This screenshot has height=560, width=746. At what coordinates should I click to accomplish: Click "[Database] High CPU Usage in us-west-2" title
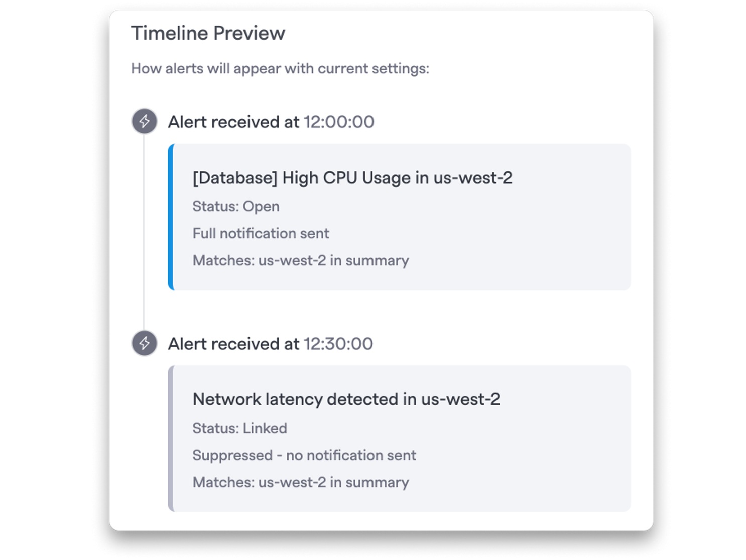click(x=352, y=178)
